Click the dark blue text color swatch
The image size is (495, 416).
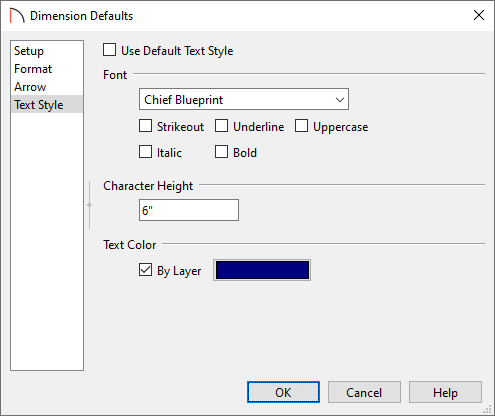click(x=262, y=270)
